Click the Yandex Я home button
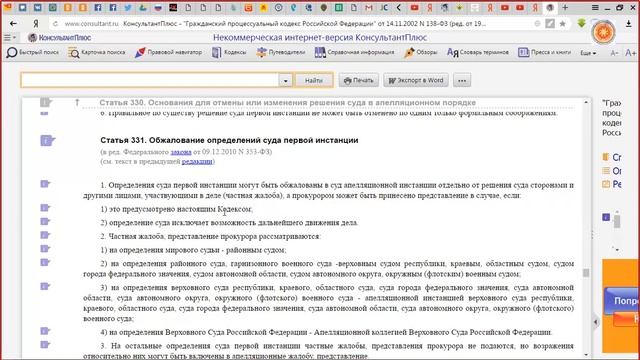 (x=36, y=24)
